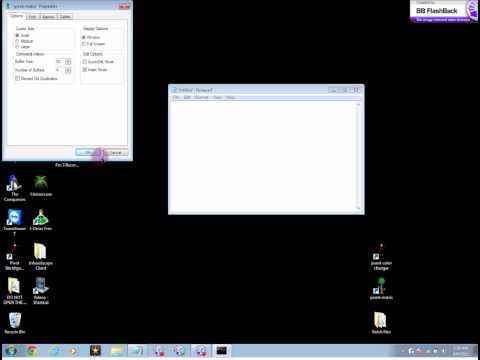Screen dimensions: 480x360
Task: Click the Buffer Size value field
Action: coord(60,62)
